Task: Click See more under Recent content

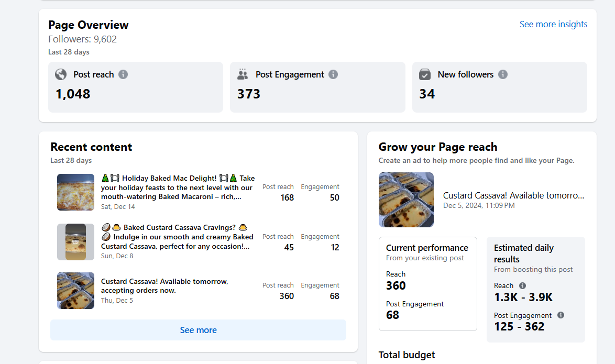Action: (198, 330)
